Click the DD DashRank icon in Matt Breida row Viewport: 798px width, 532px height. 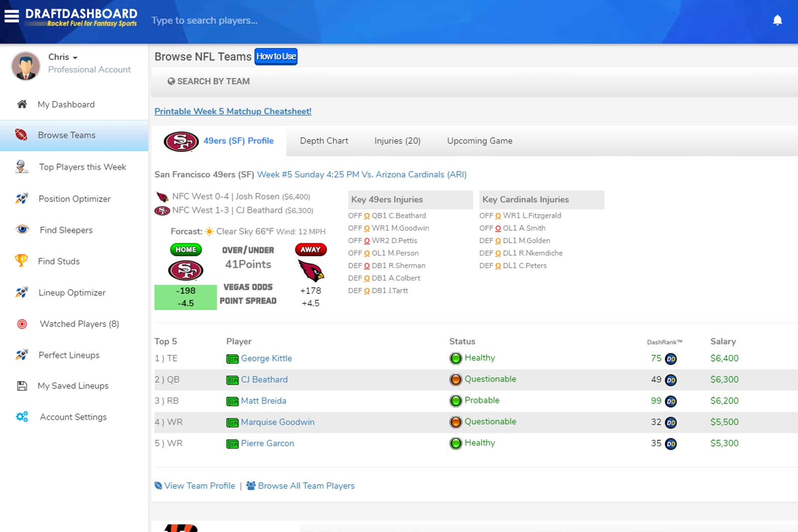[671, 401]
